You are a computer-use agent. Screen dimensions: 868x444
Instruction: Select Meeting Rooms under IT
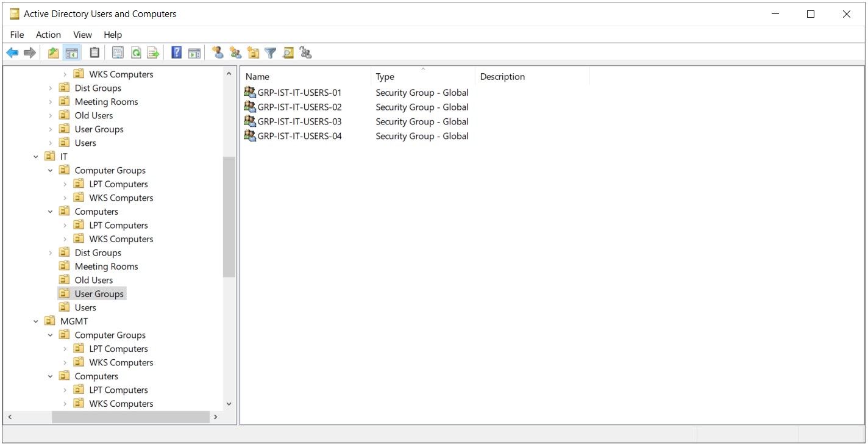point(106,267)
